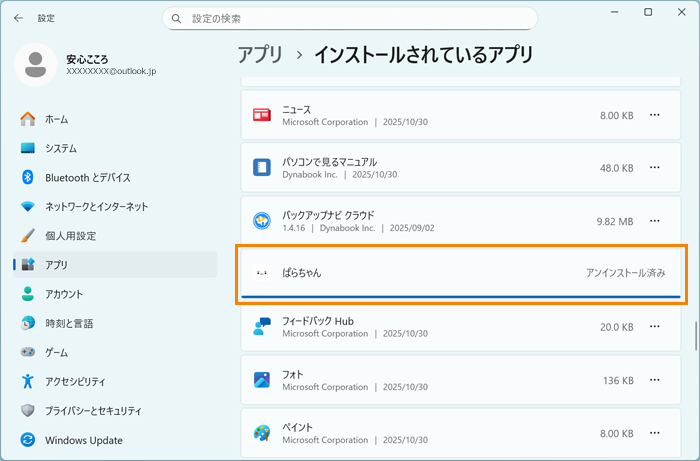Open プライバシーとセキュリティ settings
The width and height of the screenshot is (700, 461).
pyautogui.click(x=115, y=411)
